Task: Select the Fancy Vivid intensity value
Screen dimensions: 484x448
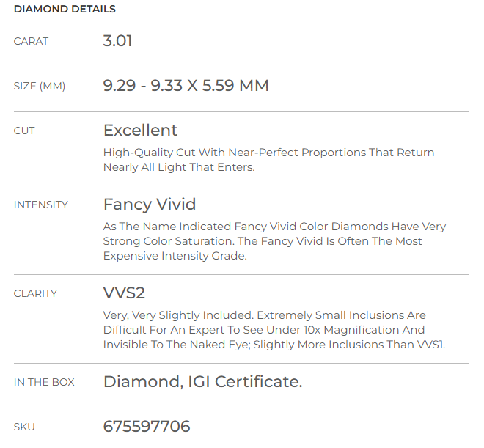Action: coord(150,204)
